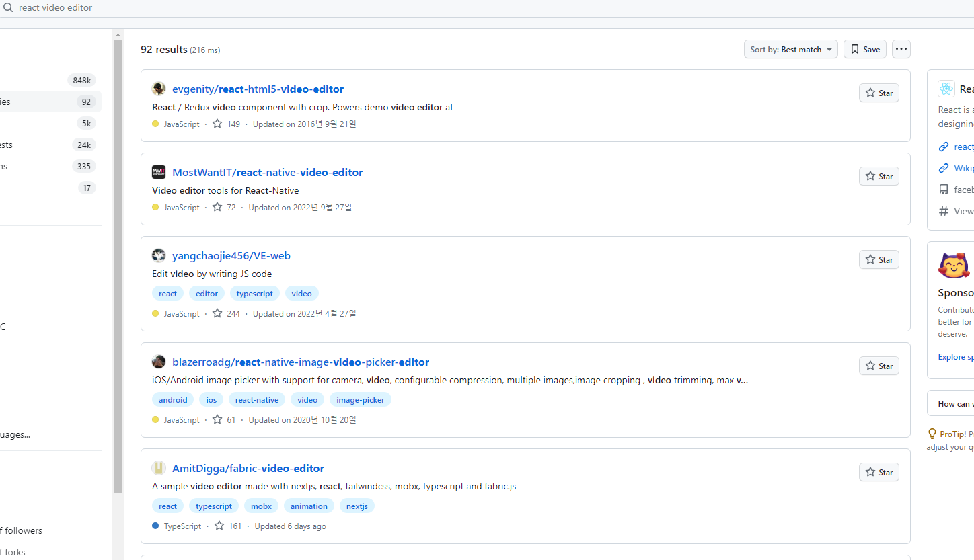Viewport: 974px width, 560px height.
Task: Star the blazerroadg/react-native-image-video-picker-editor repository
Action: tap(879, 366)
